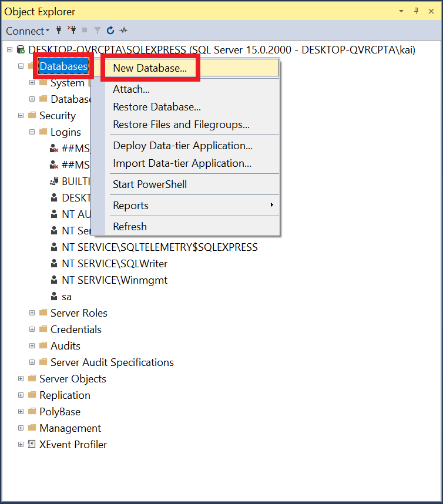Select the Management folder
The height and width of the screenshot is (504, 443).
[x=70, y=428]
